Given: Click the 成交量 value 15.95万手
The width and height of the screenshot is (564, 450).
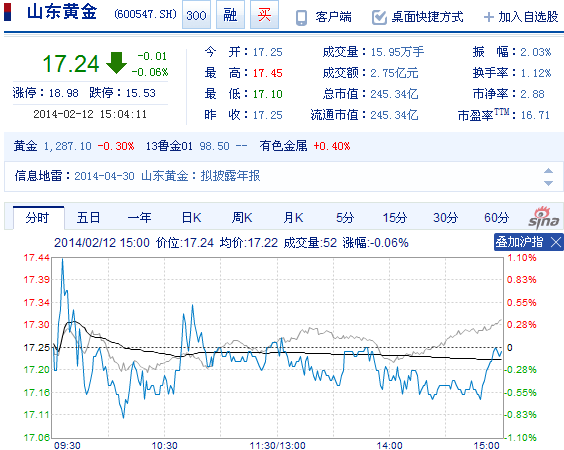Looking at the screenshot, I should (397, 52).
